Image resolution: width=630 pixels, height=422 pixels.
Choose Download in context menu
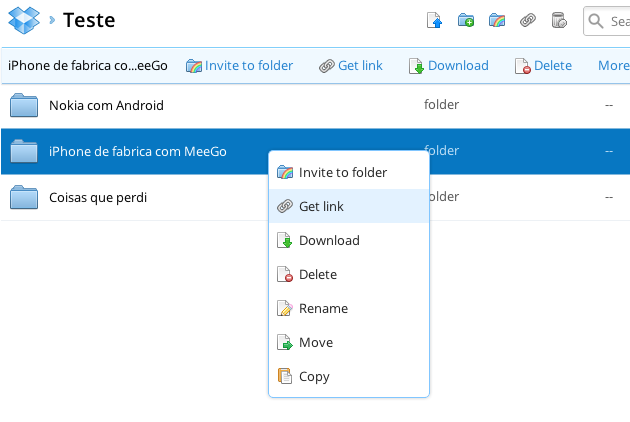pos(349,240)
